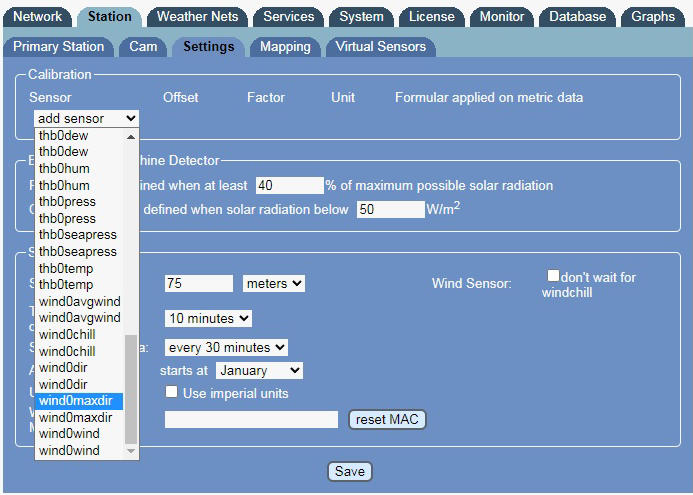The image size is (693, 495).
Task: Open the 10 minutes dropdown
Action: click(x=208, y=318)
